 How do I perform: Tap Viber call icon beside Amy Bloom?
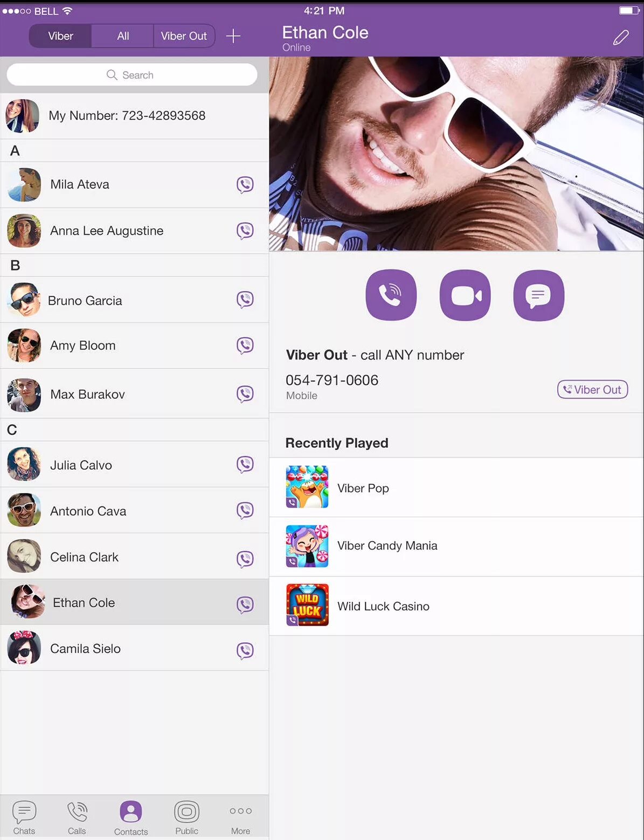pyautogui.click(x=245, y=345)
